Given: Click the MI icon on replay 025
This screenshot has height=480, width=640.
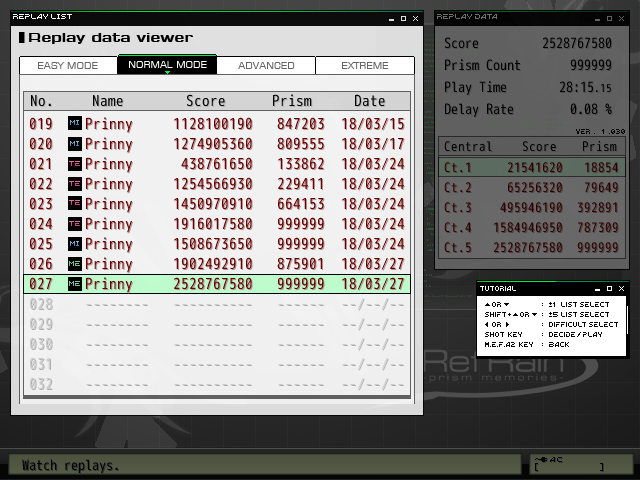Looking at the screenshot, I should 75,244.
